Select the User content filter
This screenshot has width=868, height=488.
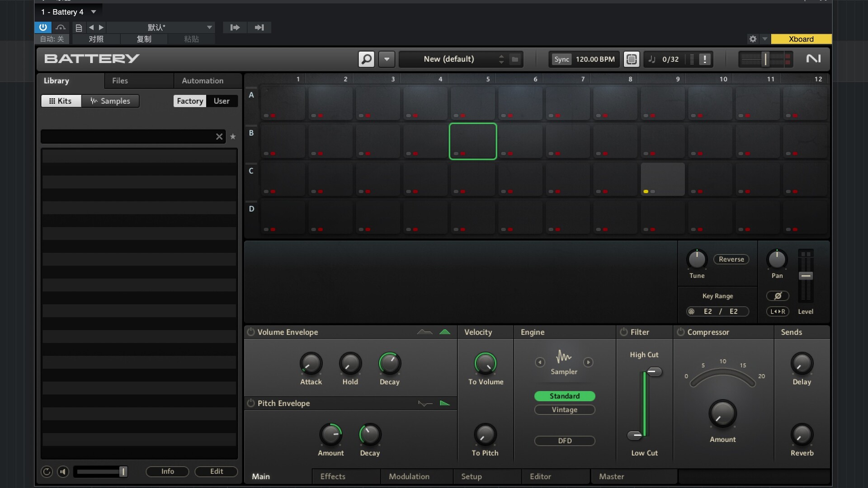(x=222, y=101)
